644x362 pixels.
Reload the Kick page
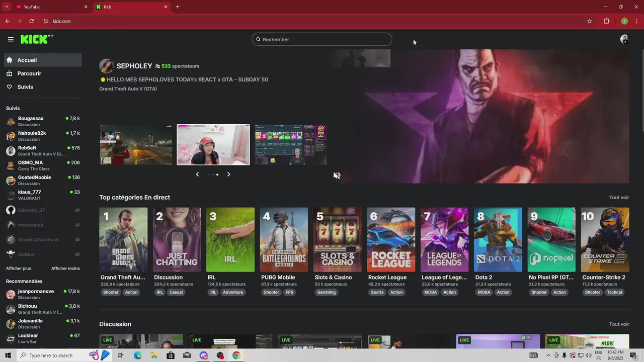31,21
